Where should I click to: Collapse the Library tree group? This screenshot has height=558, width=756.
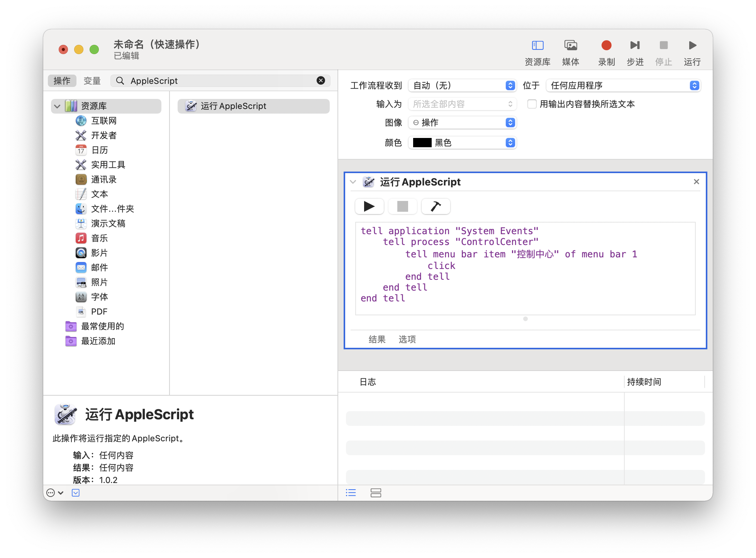[58, 106]
